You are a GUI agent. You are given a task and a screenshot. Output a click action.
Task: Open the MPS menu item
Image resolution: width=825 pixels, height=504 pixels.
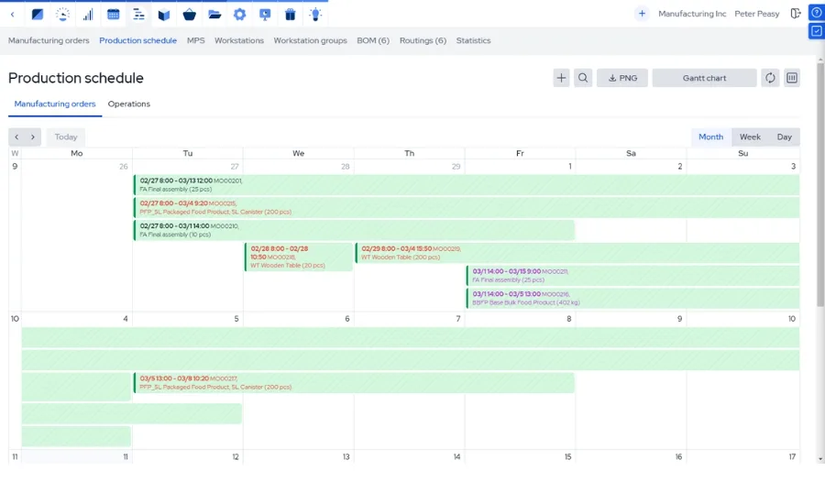coord(196,40)
